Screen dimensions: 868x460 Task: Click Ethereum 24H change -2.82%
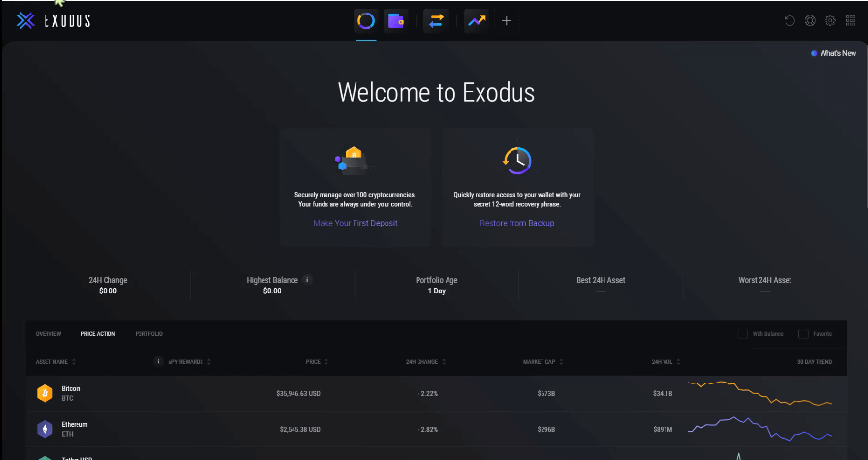pyautogui.click(x=427, y=429)
